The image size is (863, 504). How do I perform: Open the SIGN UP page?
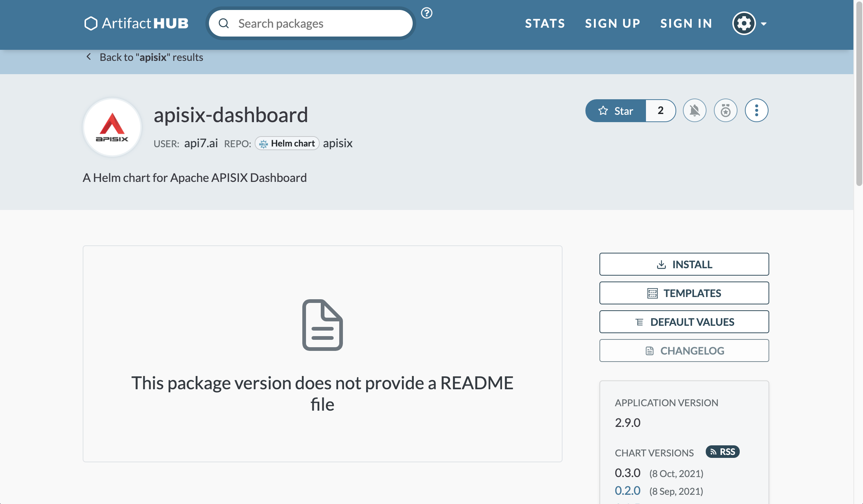click(612, 23)
